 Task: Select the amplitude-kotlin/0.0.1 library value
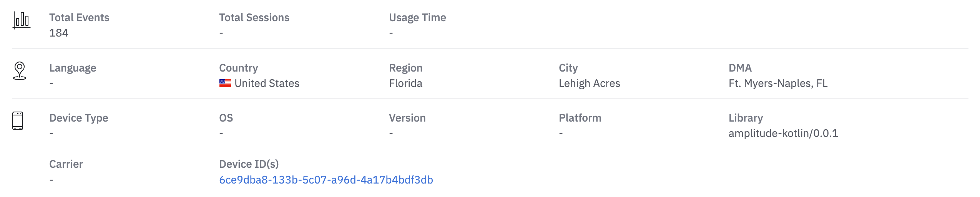pyautogui.click(x=783, y=134)
